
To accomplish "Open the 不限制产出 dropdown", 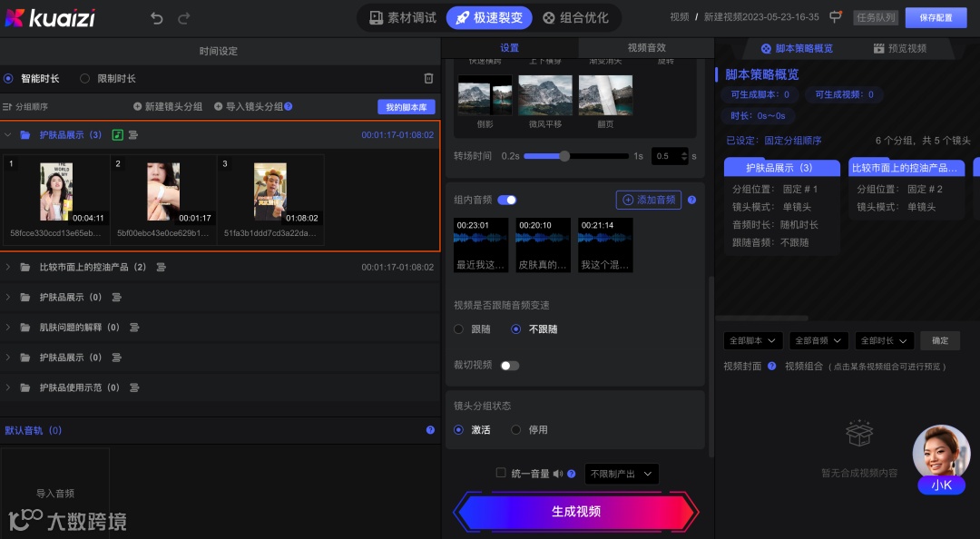I will coord(621,473).
